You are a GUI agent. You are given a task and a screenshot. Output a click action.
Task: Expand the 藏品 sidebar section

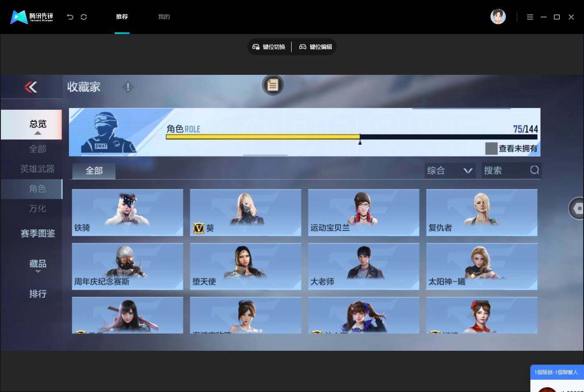click(x=38, y=265)
